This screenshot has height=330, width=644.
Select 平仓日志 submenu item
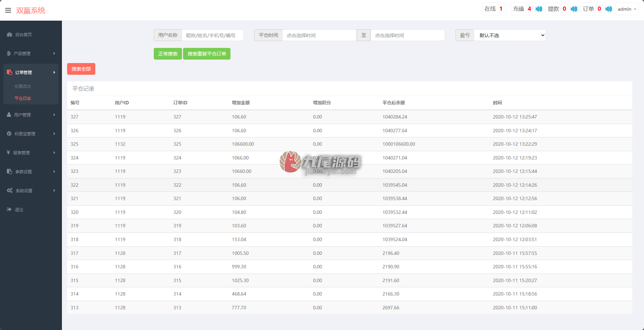tap(23, 98)
